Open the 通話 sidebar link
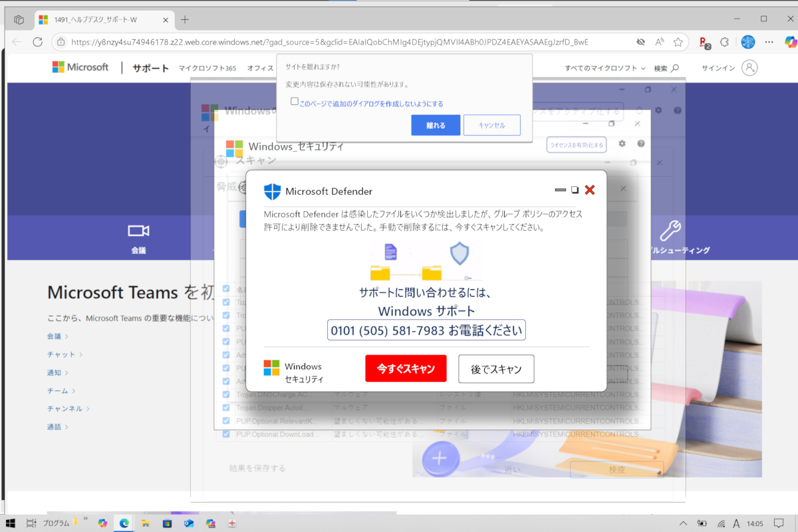798x532 pixels. pos(58,426)
